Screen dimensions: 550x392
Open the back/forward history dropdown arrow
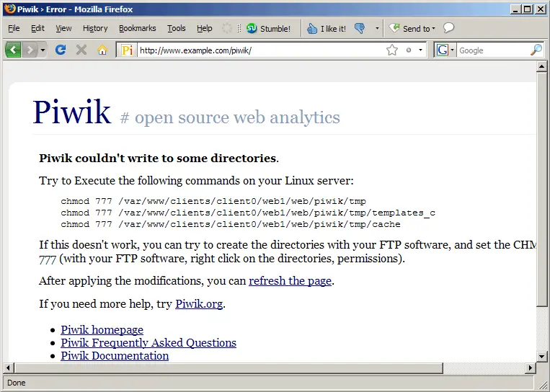(43, 50)
